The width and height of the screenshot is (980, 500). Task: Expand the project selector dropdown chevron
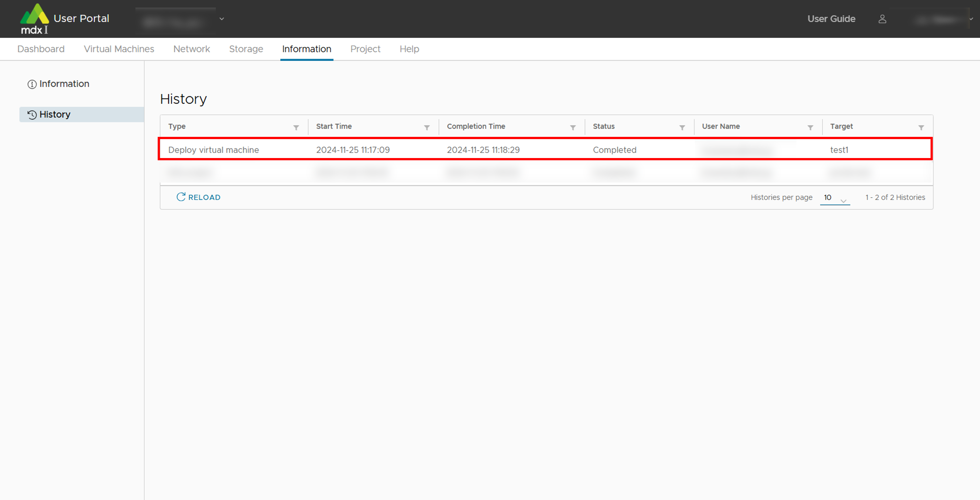222,19
